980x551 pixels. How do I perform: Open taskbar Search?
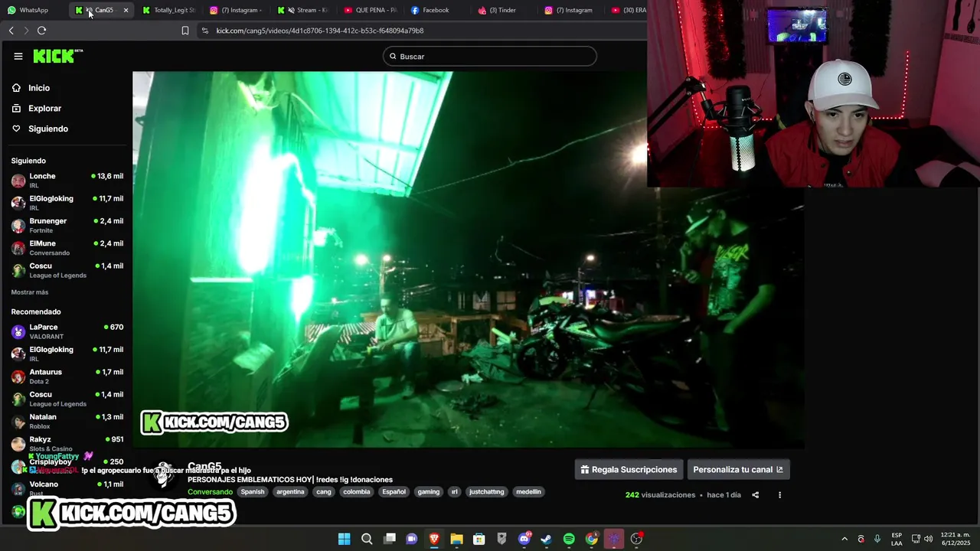coord(367,539)
